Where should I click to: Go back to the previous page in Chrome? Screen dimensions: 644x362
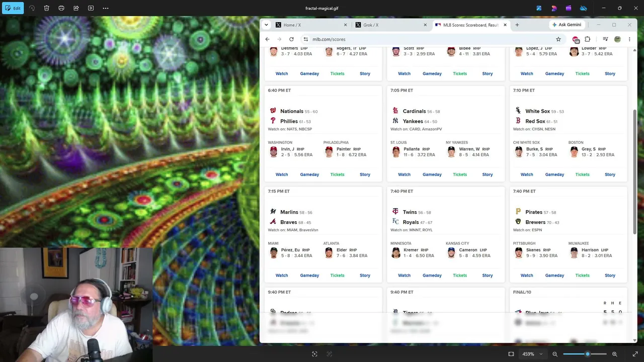tap(267, 39)
